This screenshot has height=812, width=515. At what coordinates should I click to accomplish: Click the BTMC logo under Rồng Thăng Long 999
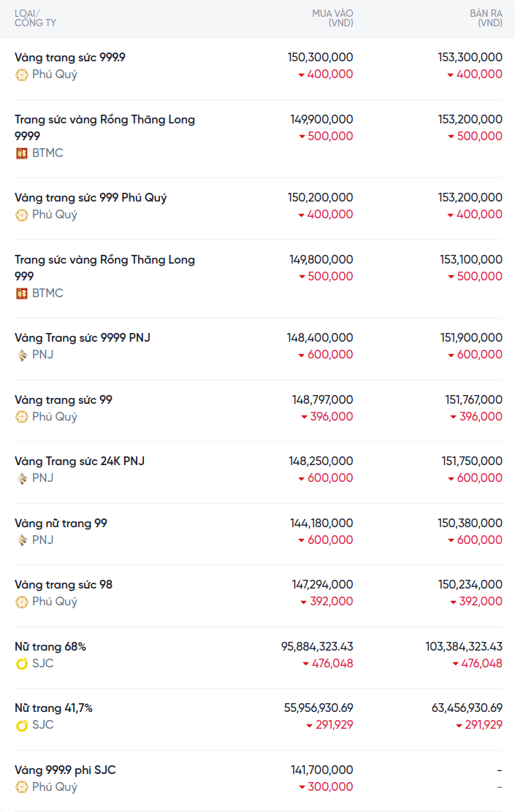click(x=22, y=294)
